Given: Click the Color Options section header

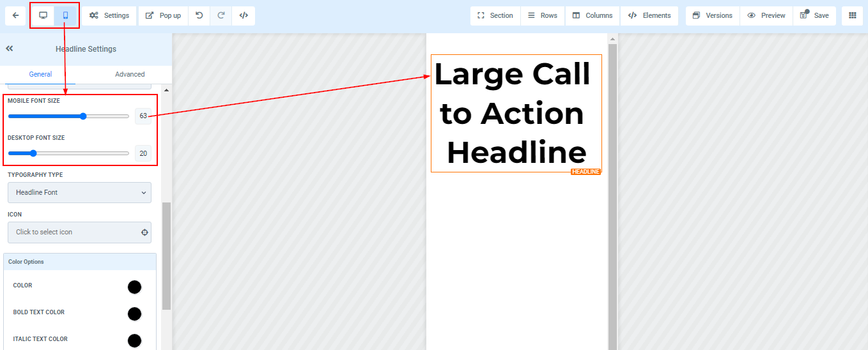Looking at the screenshot, I should [80, 262].
